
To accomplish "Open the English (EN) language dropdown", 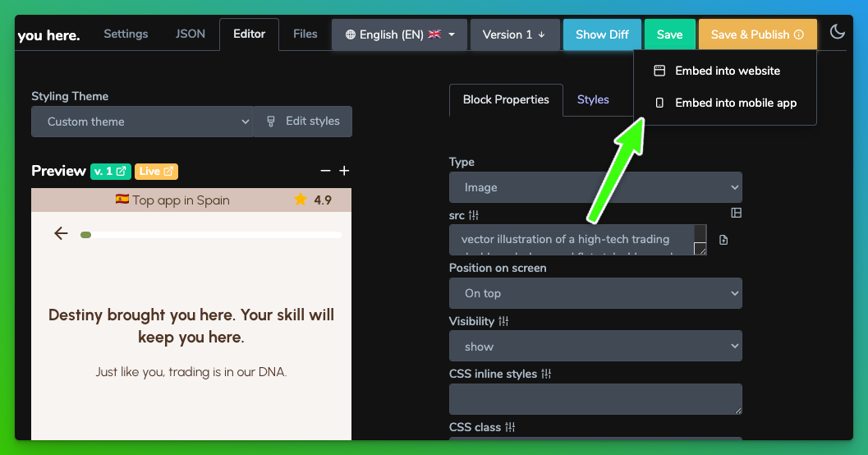I will (400, 34).
